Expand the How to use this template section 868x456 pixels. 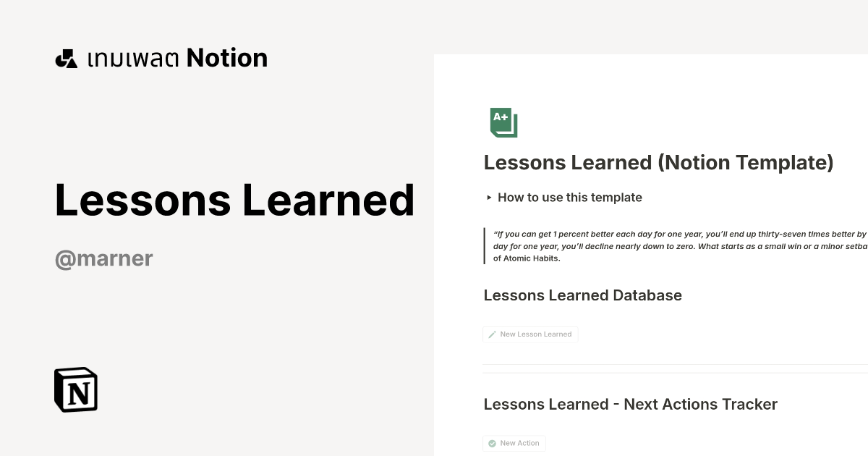(x=569, y=197)
